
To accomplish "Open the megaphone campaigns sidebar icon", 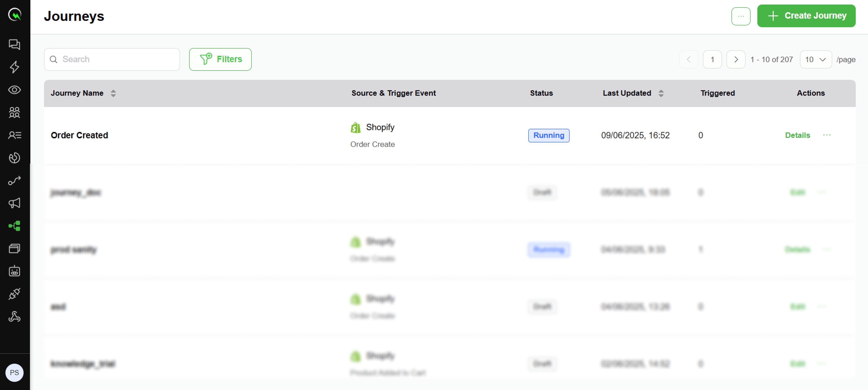I will 15,203.
